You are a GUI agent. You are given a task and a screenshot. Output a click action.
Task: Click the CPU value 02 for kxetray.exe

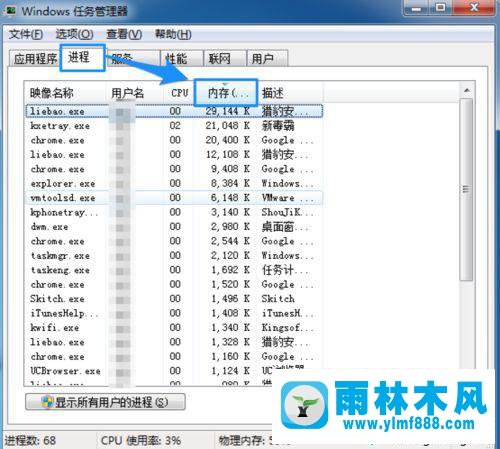pyautogui.click(x=175, y=126)
